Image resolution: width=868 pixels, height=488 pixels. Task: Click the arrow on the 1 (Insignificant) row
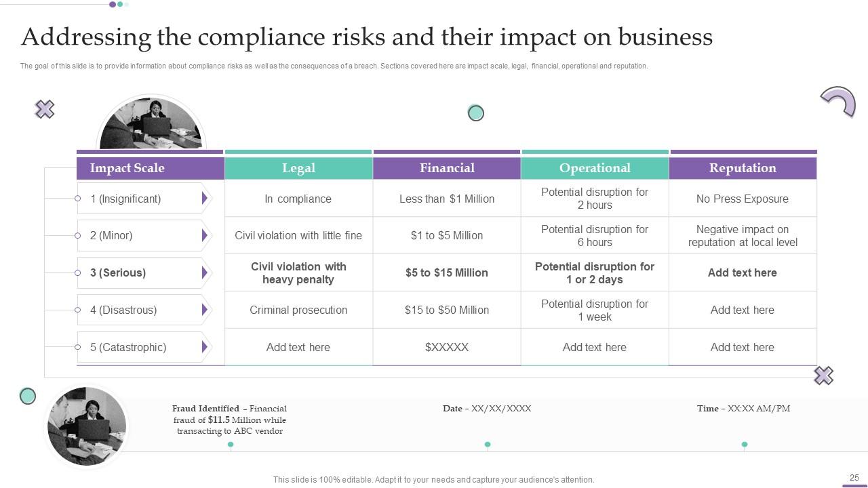(204, 199)
